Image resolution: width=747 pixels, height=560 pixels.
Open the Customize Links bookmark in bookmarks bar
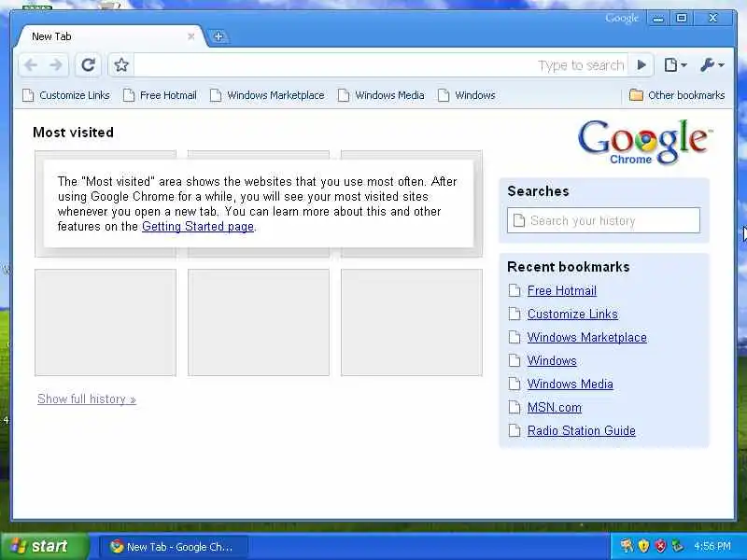tap(66, 95)
